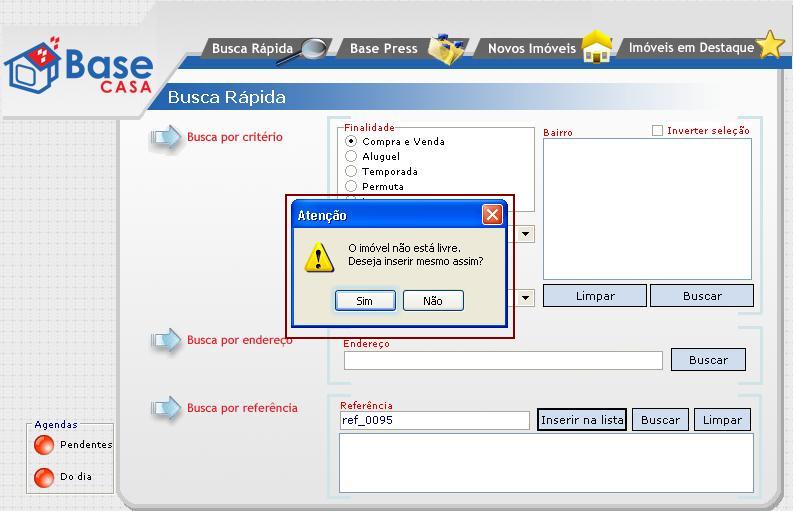The width and height of the screenshot is (793, 511).
Task: Click Buscar in the Referência row
Action: pyautogui.click(x=660, y=420)
